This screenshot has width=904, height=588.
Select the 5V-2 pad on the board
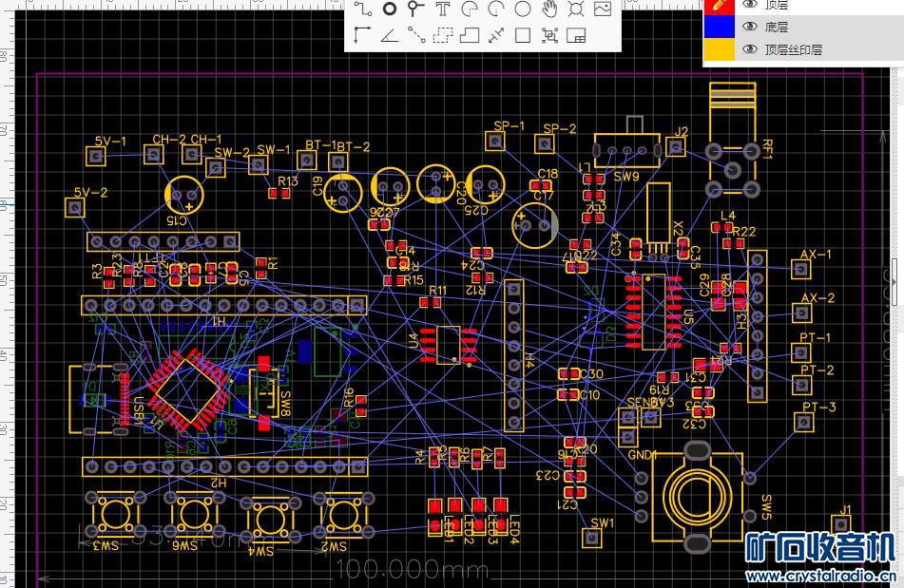[75, 207]
